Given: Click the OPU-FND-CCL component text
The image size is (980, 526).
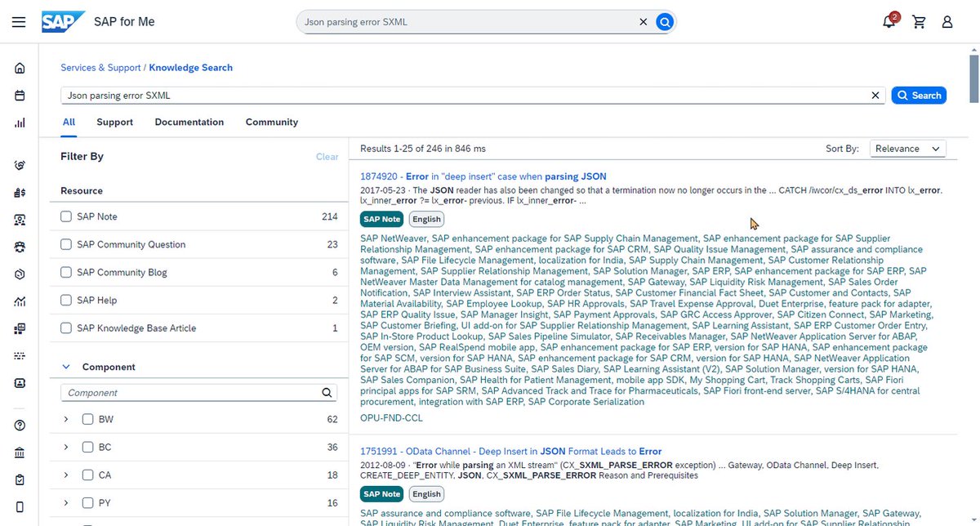Looking at the screenshot, I should click(x=392, y=418).
